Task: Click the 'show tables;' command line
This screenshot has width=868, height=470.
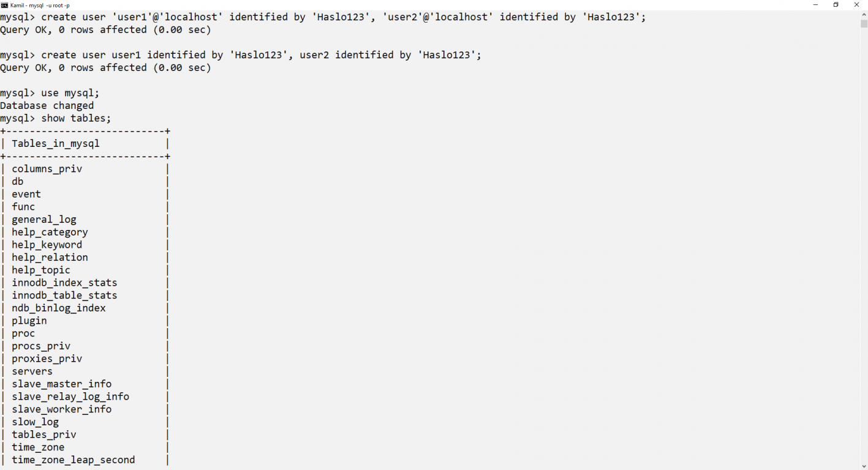Action: [56, 118]
